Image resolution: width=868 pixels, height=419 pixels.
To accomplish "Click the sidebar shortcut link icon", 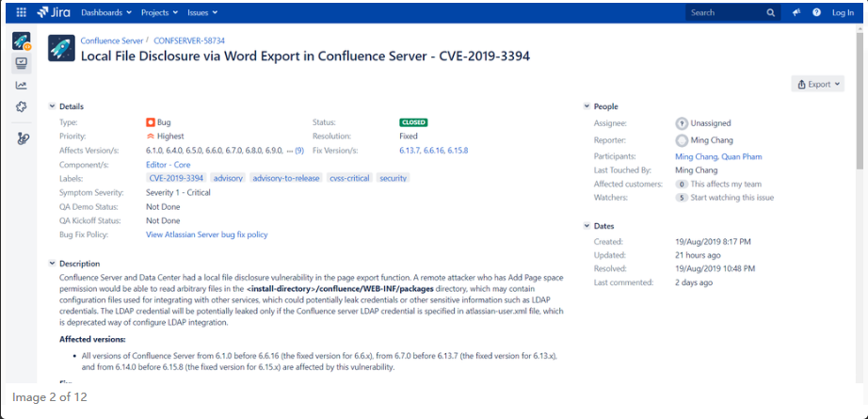I will pyautogui.click(x=22, y=138).
